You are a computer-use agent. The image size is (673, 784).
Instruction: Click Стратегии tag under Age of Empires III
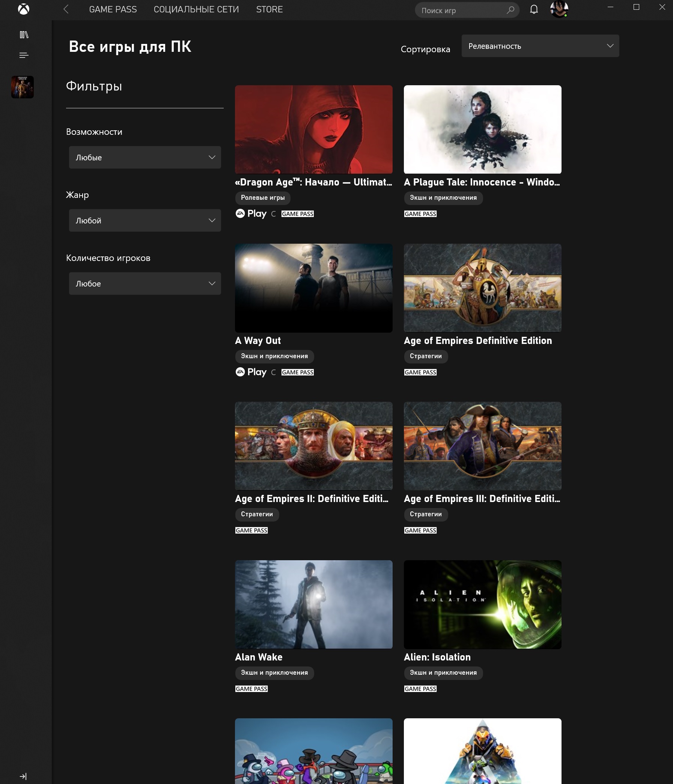coord(426,515)
